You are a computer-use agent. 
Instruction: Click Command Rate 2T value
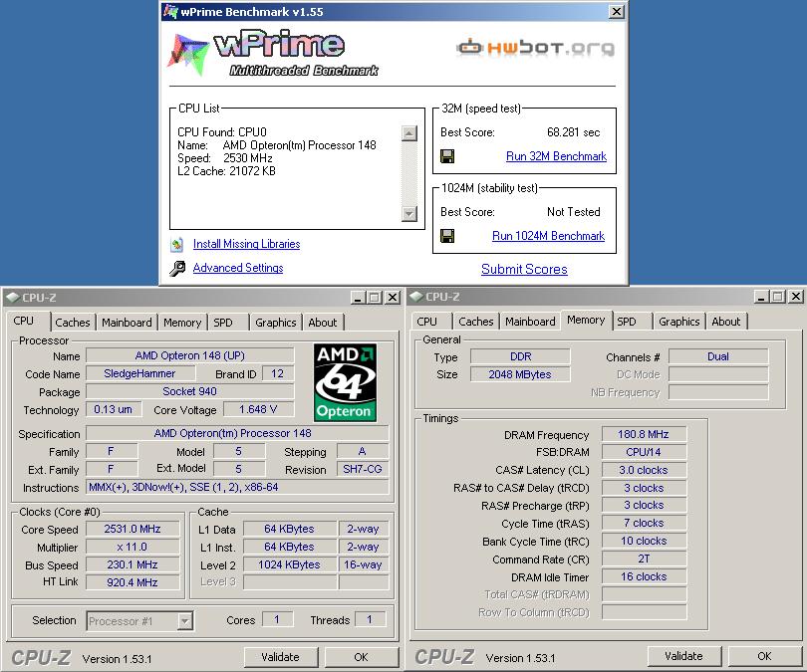point(644,559)
